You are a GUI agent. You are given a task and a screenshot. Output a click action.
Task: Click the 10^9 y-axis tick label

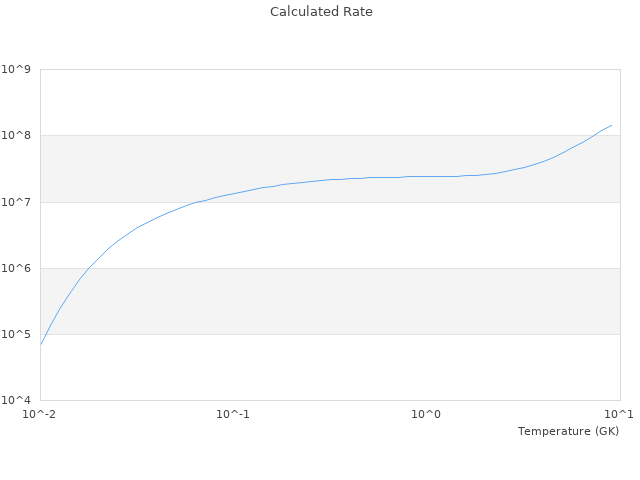(17, 69)
